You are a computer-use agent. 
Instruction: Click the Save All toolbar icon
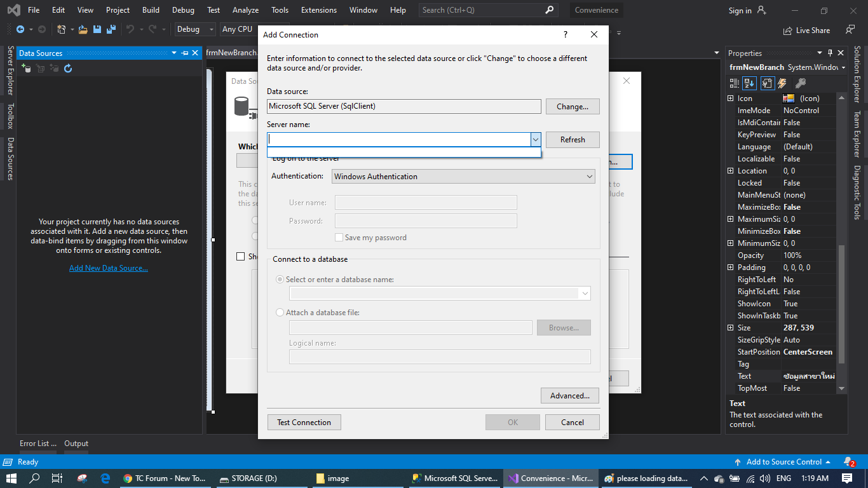[111, 29]
